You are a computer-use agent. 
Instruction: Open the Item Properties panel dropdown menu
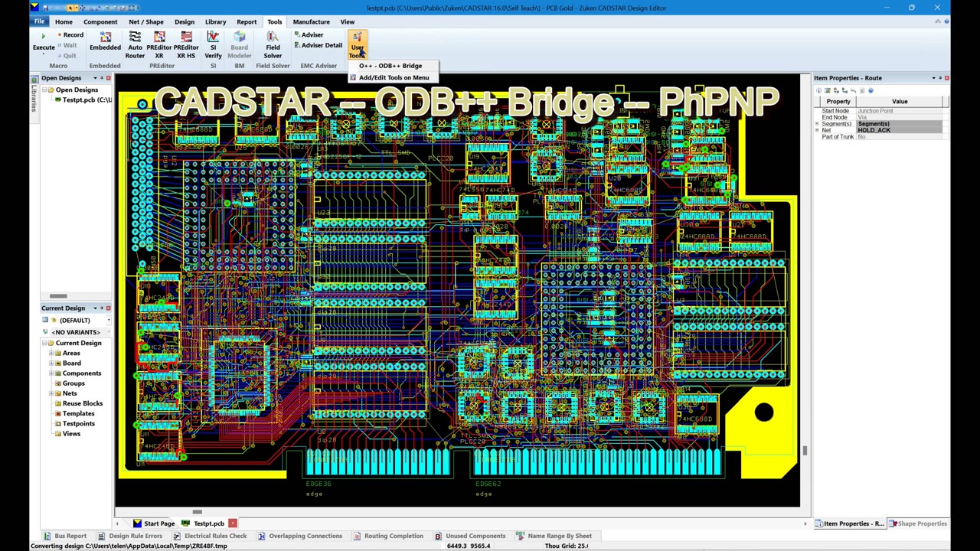(933, 78)
